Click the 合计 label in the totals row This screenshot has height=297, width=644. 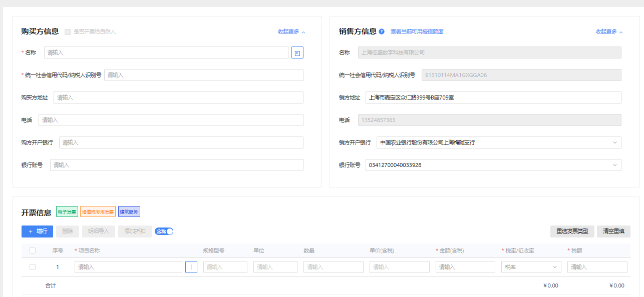coord(51,285)
